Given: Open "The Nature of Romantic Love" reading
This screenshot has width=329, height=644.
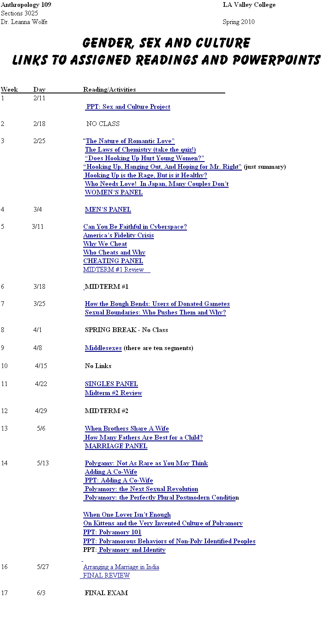Looking at the screenshot, I should pos(129,141).
